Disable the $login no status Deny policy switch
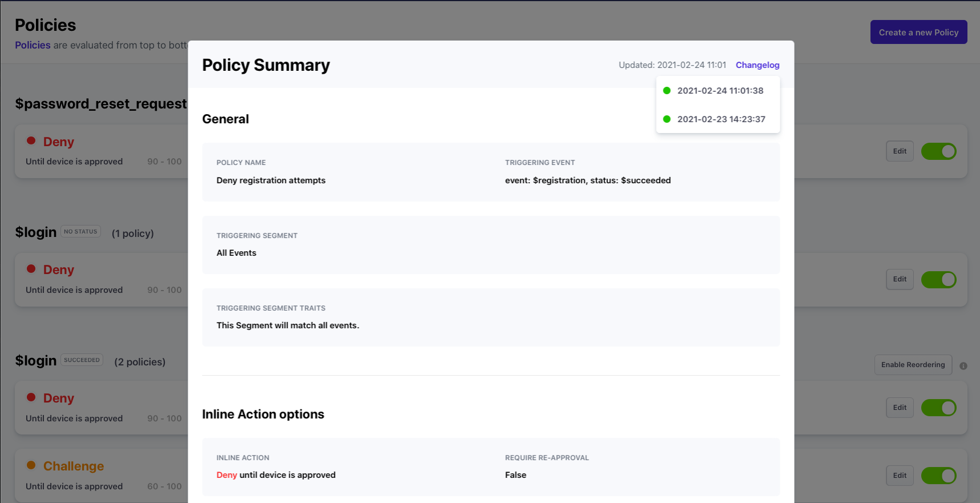 (939, 280)
